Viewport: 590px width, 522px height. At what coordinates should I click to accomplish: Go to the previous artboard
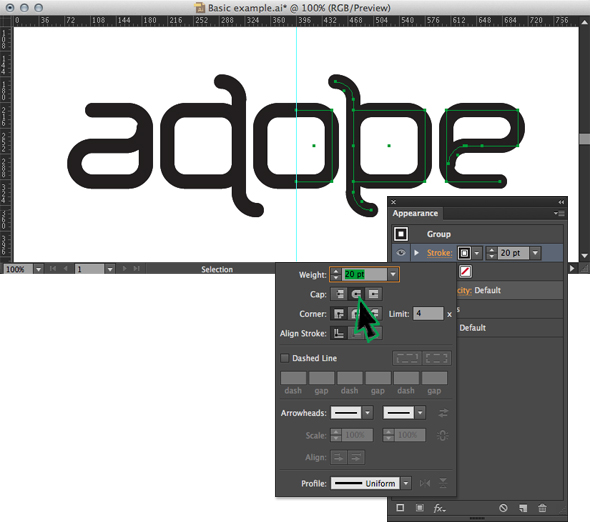pos(65,268)
